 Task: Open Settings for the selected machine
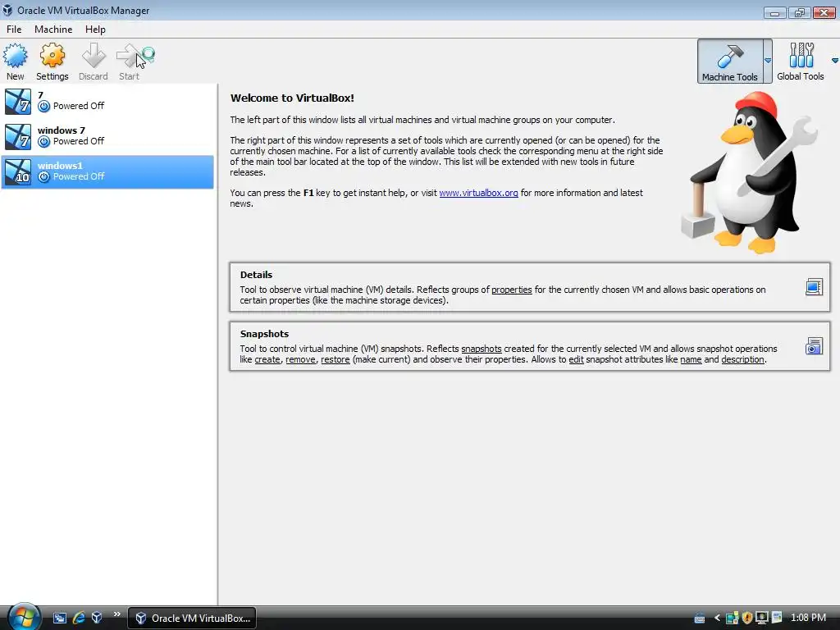click(52, 61)
